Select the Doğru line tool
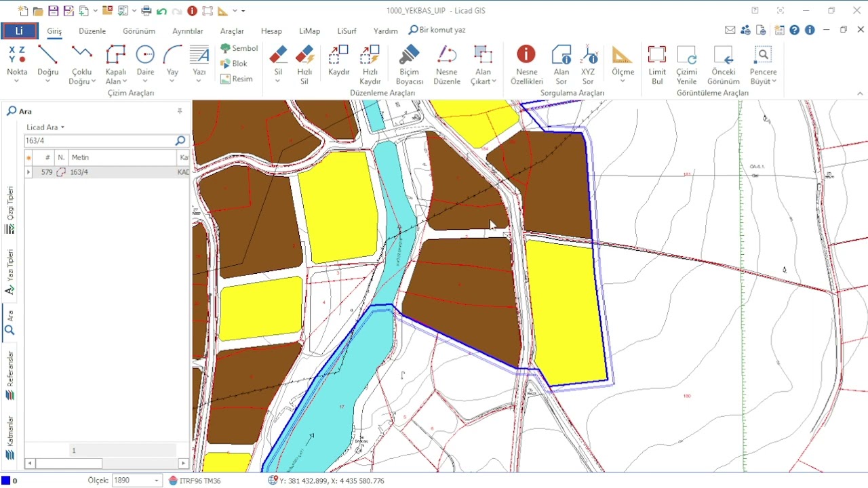 click(x=47, y=61)
